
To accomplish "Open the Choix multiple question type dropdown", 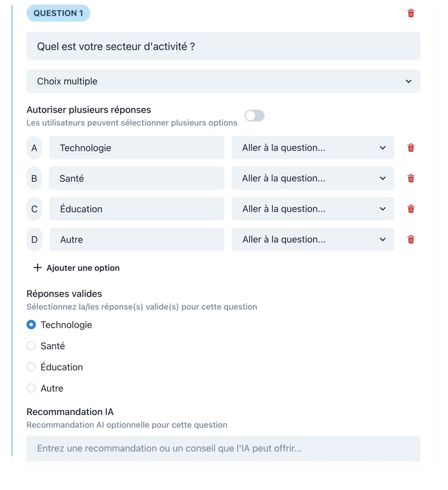I will pyautogui.click(x=223, y=81).
